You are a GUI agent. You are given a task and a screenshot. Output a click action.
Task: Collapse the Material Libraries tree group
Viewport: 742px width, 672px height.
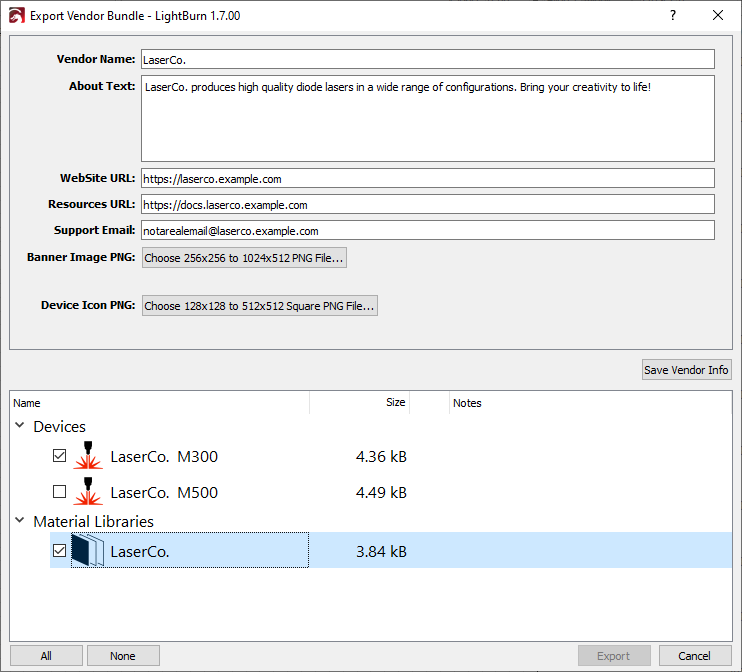[20, 520]
